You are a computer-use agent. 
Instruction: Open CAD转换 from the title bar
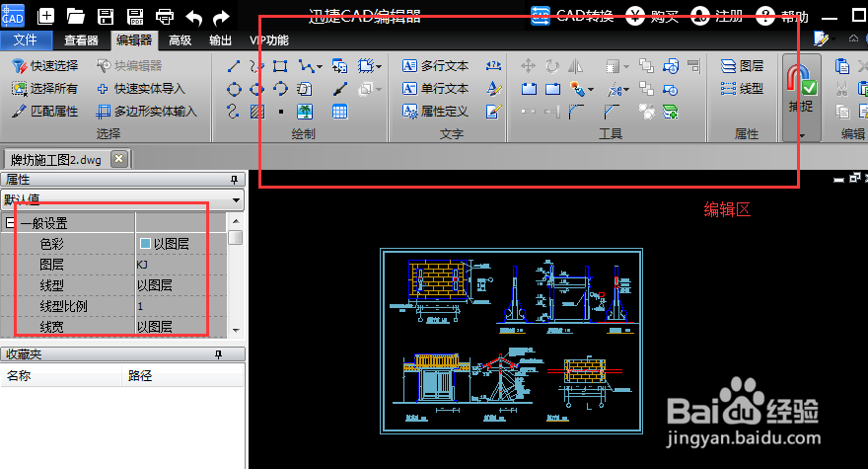pyautogui.click(x=572, y=16)
